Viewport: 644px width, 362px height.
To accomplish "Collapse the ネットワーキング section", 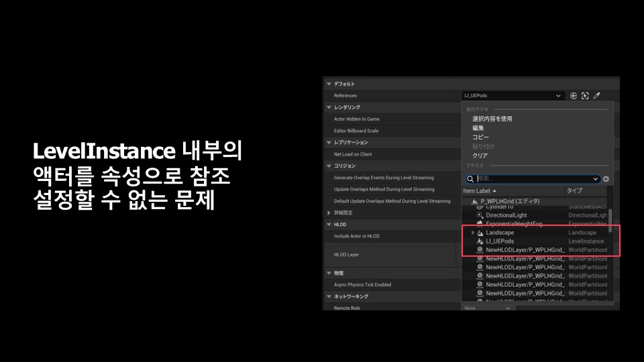I will point(329,296).
